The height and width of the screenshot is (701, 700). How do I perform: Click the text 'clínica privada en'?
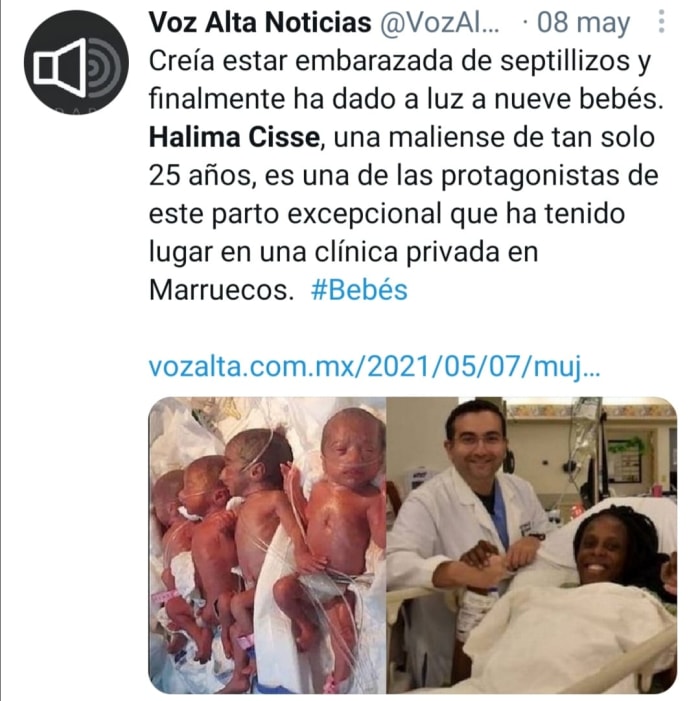(426, 251)
